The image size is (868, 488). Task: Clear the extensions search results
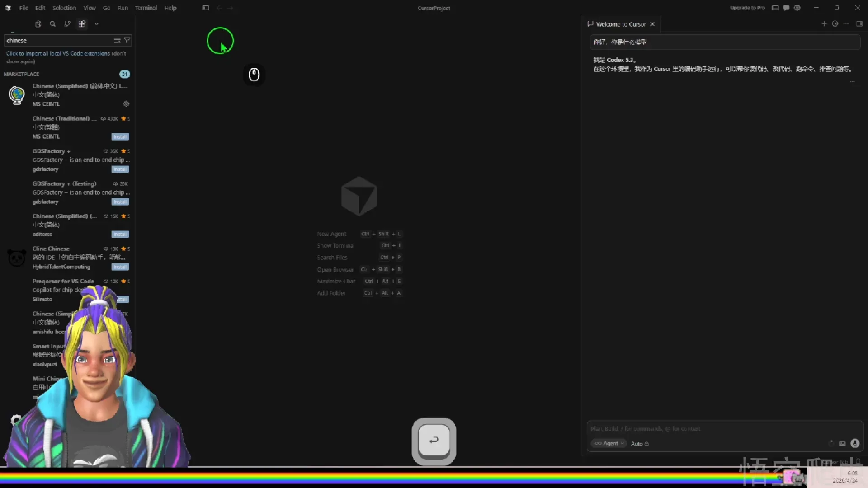[117, 40]
